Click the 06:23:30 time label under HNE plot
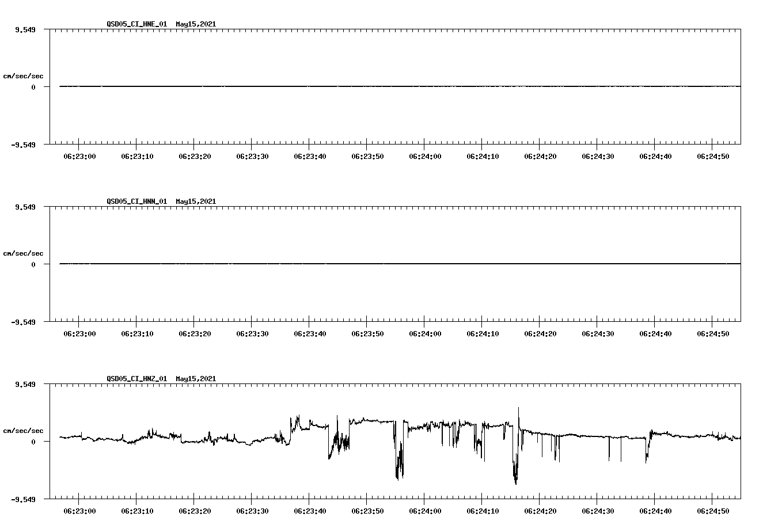782x532 pixels. point(252,156)
